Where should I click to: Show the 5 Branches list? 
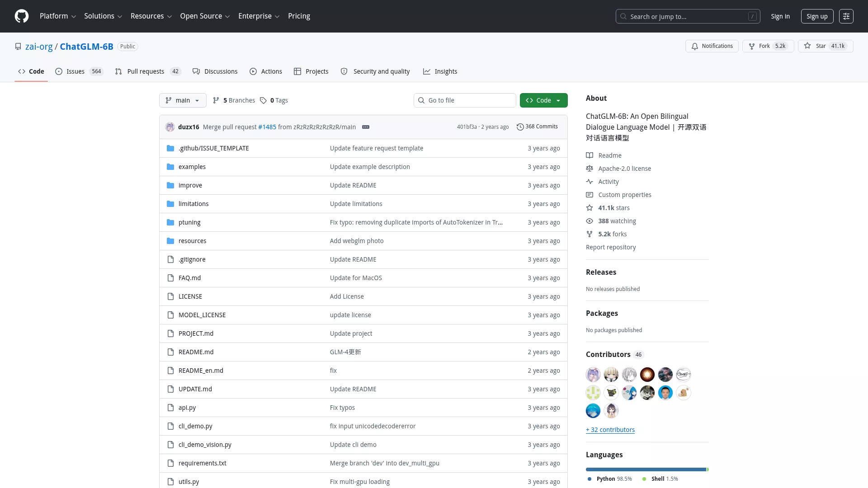tap(234, 100)
